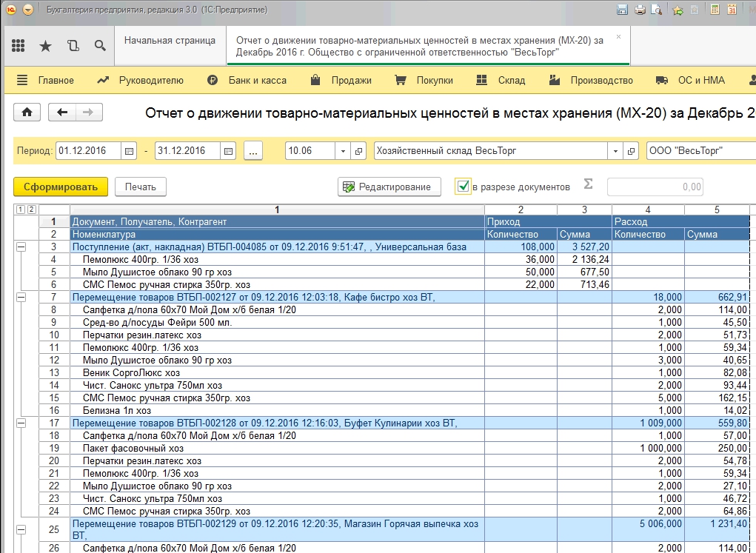Open the Покупки section
Screen dimensions: 756x553
(424, 81)
